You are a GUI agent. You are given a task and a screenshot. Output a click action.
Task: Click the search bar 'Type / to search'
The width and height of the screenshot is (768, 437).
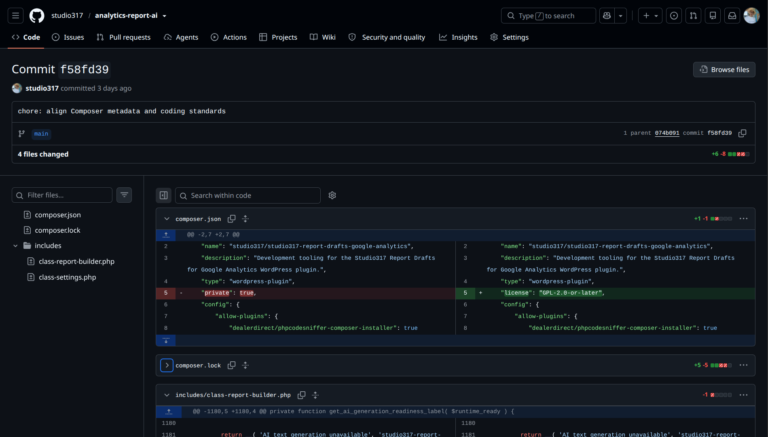(x=548, y=16)
